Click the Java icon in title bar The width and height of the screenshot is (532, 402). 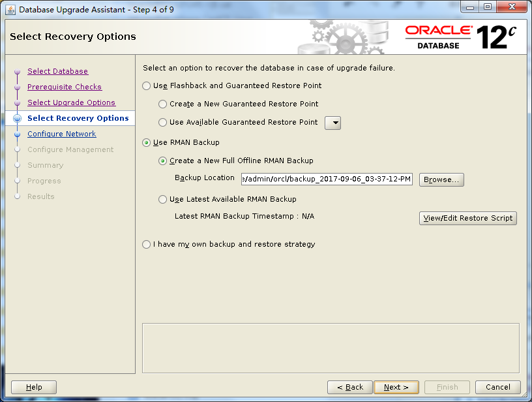pyautogui.click(x=10, y=9)
